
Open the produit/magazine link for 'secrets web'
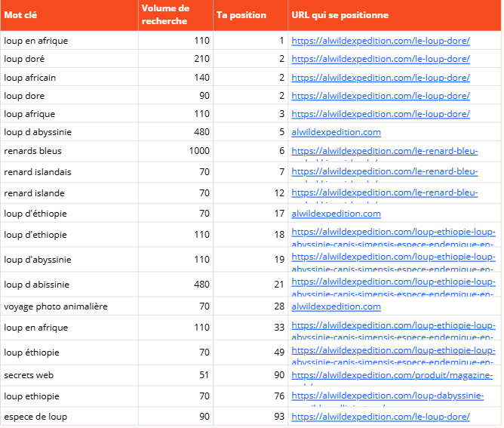tap(392, 375)
